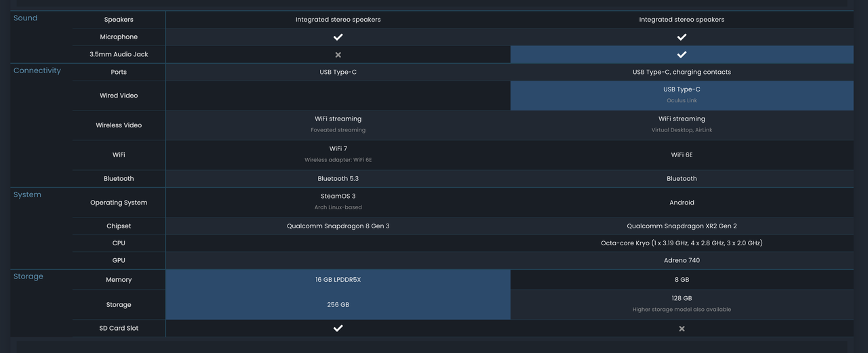Click the "Wired Video" row label
The image size is (868, 353).
point(119,96)
